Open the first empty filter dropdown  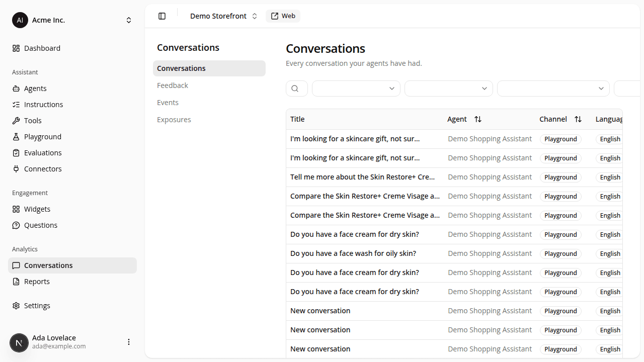pos(356,88)
